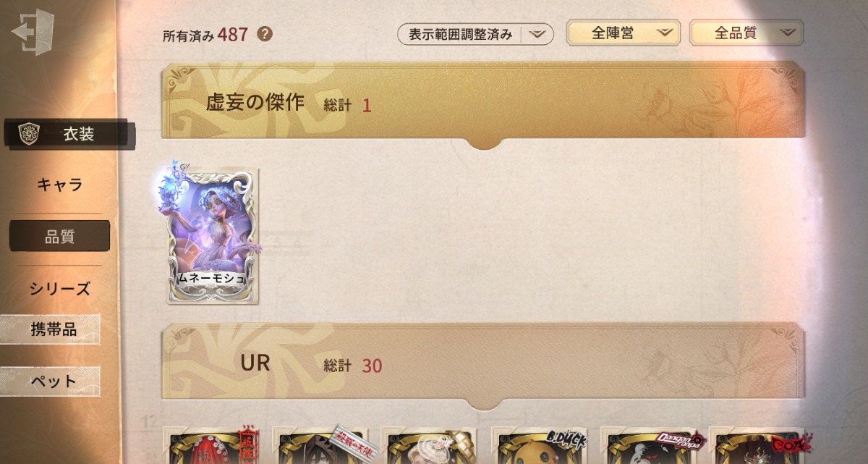Click the exit door back icon
868x464 pixels.
point(33,30)
